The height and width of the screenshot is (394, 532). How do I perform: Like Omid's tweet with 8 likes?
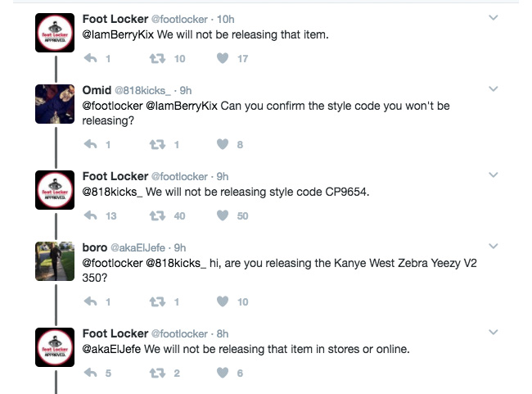tap(222, 145)
